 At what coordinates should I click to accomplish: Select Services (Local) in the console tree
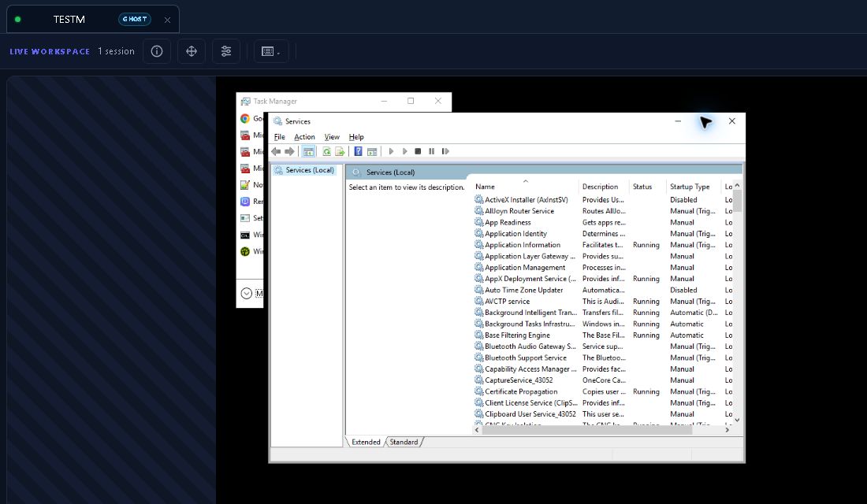305,170
